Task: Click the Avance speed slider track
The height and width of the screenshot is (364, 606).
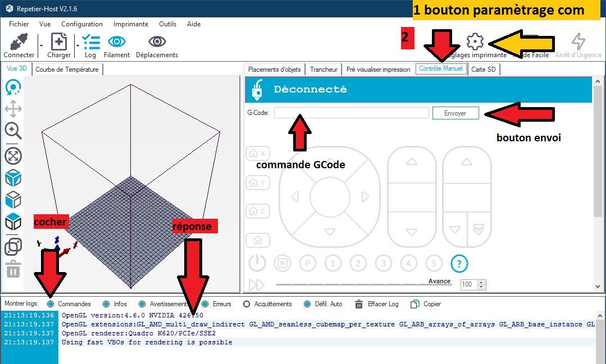Action: coord(363,285)
